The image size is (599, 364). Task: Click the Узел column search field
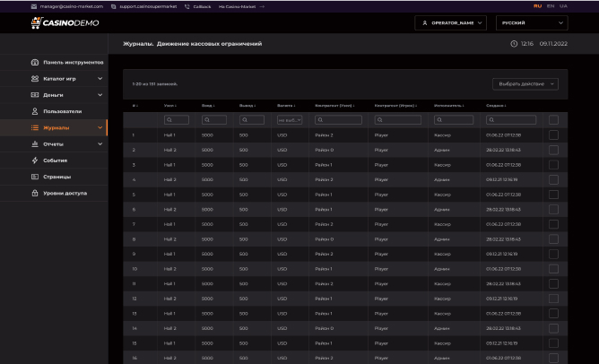coord(176,119)
